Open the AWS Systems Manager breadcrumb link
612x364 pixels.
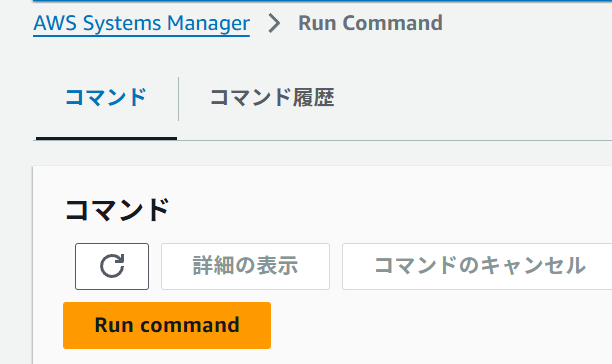pyautogui.click(x=141, y=23)
